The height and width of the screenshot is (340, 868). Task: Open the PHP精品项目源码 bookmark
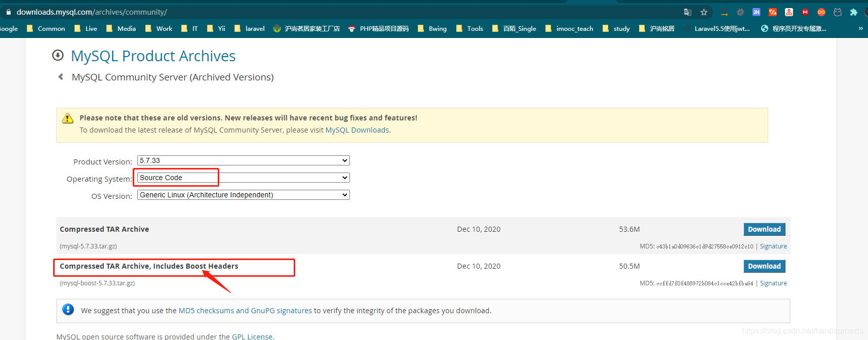[378, 29]
